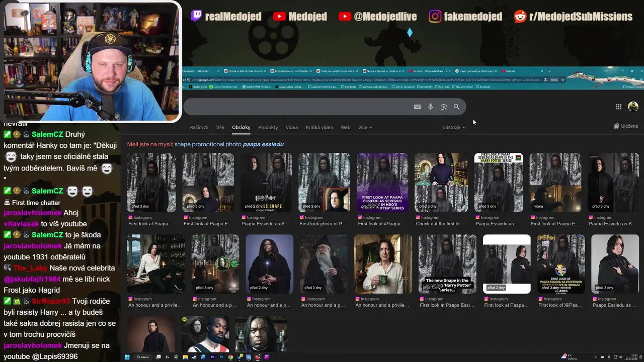Open the Google apps grid
The height and width of the screenshot is (362, 644).
pos(618,107)
